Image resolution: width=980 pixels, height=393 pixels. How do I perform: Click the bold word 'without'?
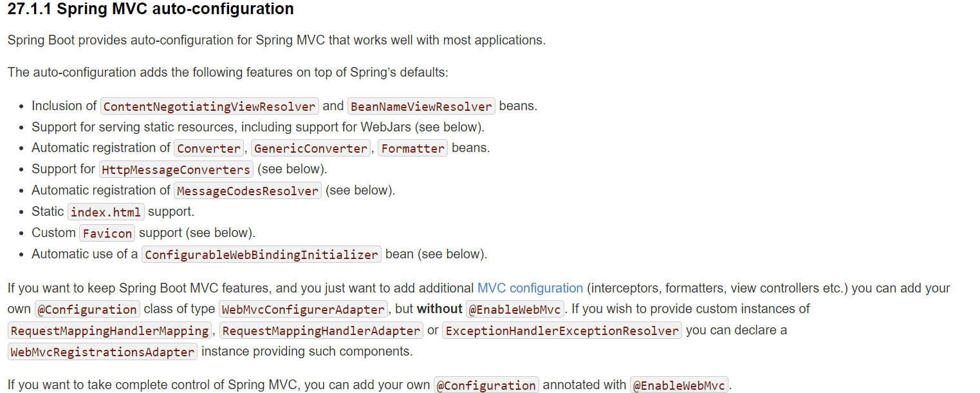tap(439, 309)
